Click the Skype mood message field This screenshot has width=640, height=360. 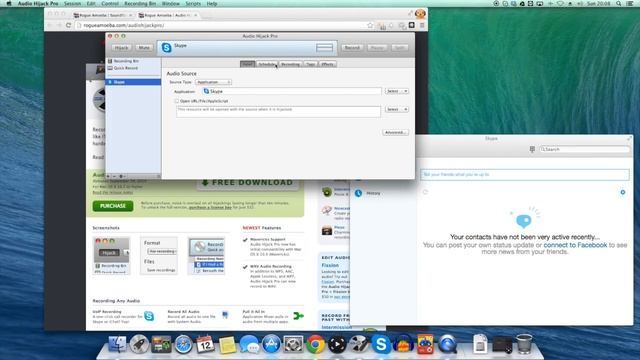[x=524, y=174]
